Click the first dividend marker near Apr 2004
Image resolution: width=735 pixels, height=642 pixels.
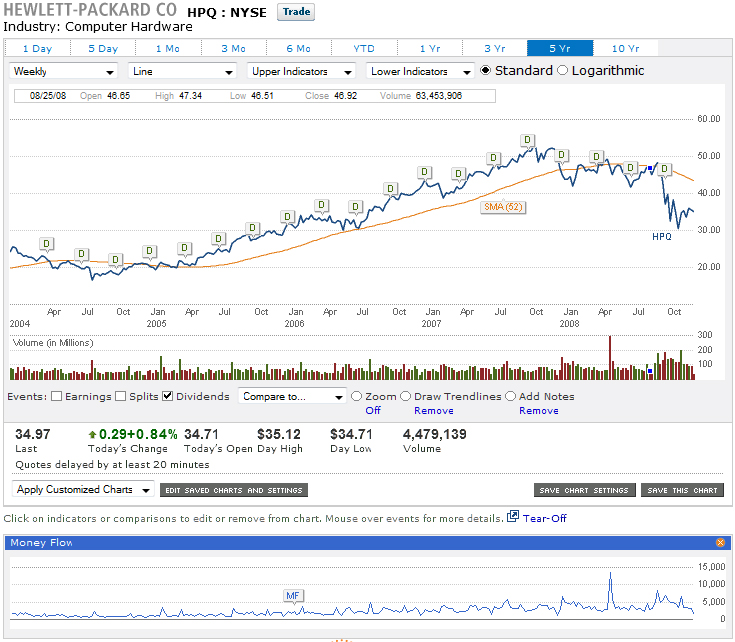tap(46, 244)
